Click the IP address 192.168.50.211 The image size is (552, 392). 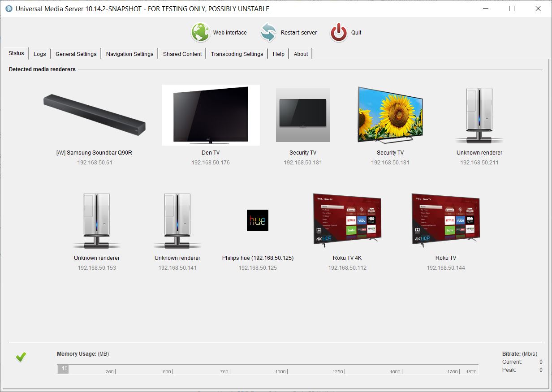coord(479,163)
